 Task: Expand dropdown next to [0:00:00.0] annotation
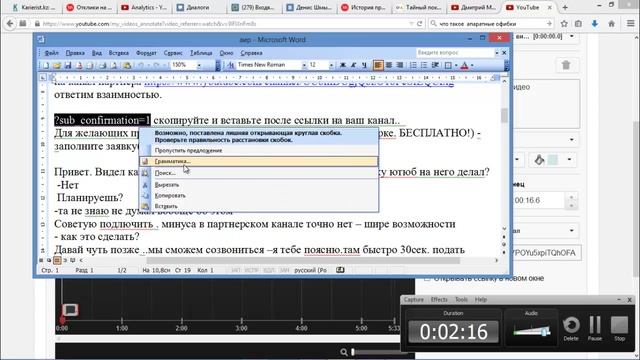coord(571,36)
